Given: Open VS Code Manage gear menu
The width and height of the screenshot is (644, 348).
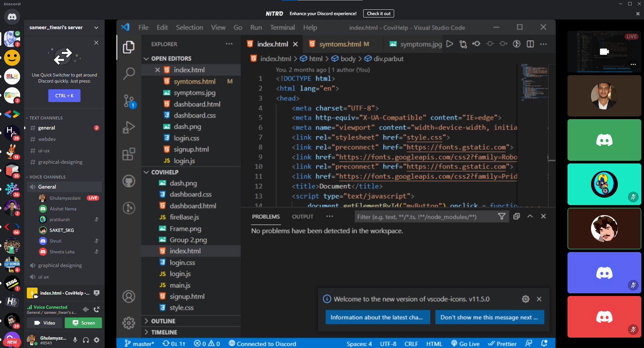Looking at the screenshot, I should pos(128,323).
